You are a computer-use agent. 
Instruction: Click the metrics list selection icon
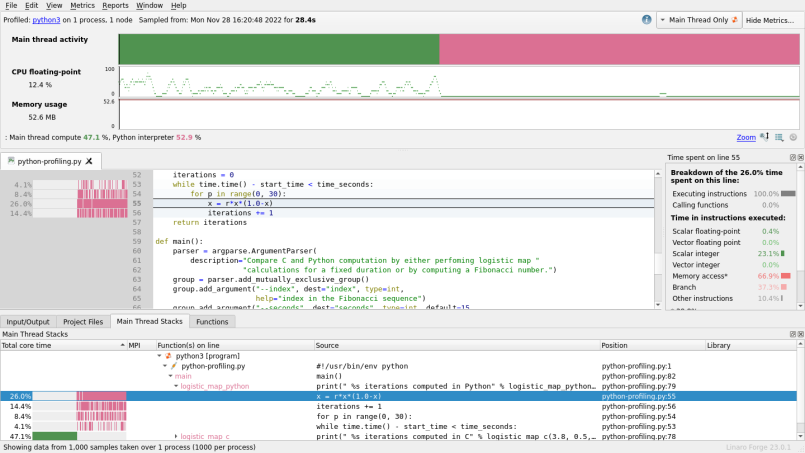tap(779, 137)
